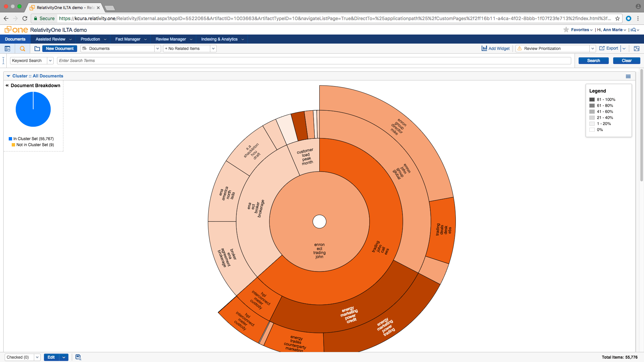Click the blue Document Breakdown pie chart

[x=33, y=109]
